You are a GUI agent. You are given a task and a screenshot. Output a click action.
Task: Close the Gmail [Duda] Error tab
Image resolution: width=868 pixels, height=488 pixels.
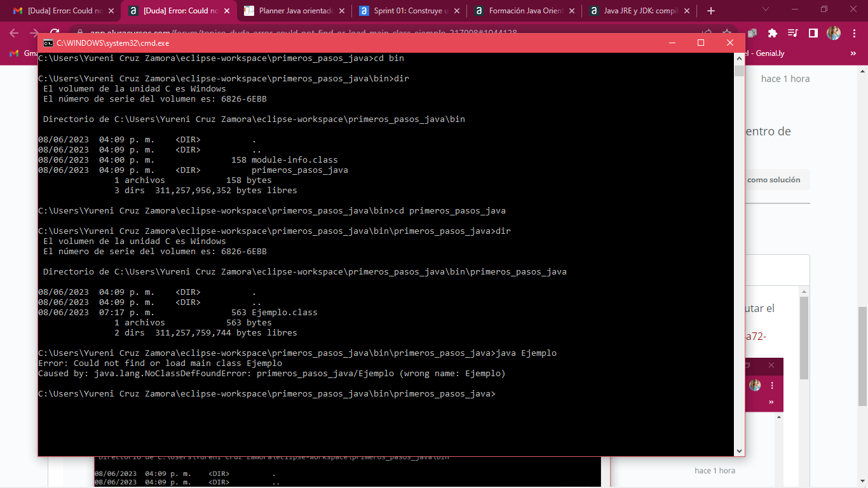pos(111,11)
